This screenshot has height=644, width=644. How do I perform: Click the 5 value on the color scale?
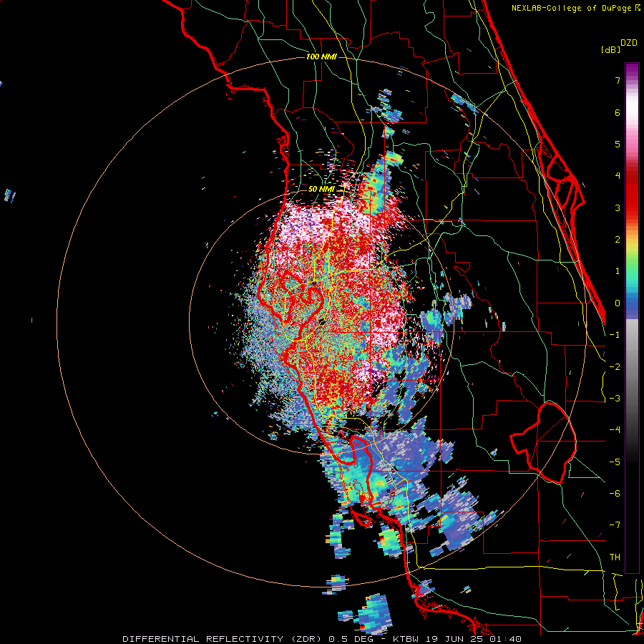point(618,144)
